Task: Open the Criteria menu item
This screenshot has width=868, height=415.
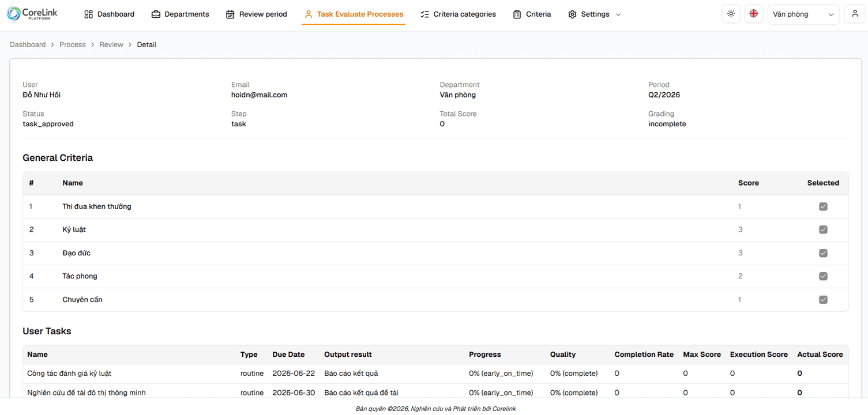Action: [x=532, y=14]
